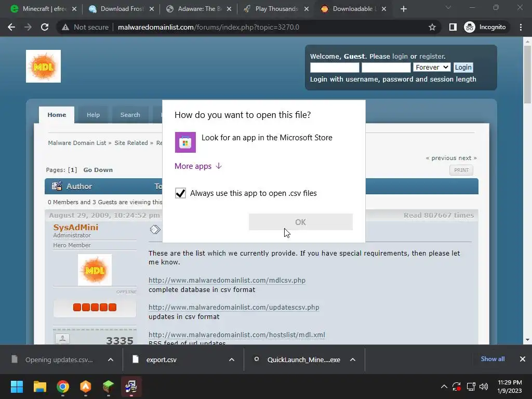Screen dimensions: 532x399
Task: Click the Login button
Action: click(x=463, y=68)
